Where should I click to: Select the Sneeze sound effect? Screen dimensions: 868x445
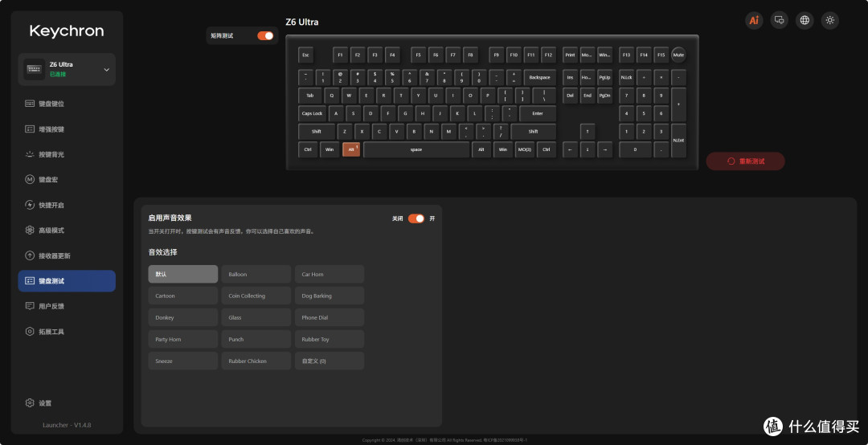182,361
